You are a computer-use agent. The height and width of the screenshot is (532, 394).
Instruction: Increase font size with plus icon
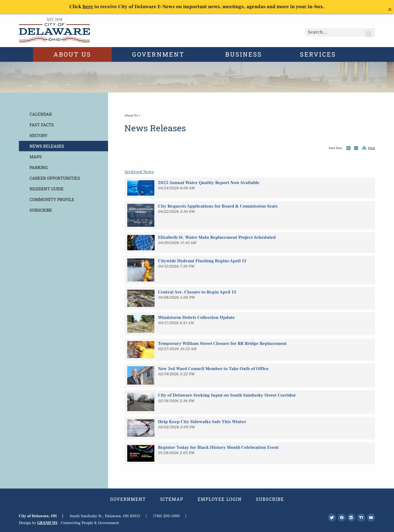(x=348, y=148)
